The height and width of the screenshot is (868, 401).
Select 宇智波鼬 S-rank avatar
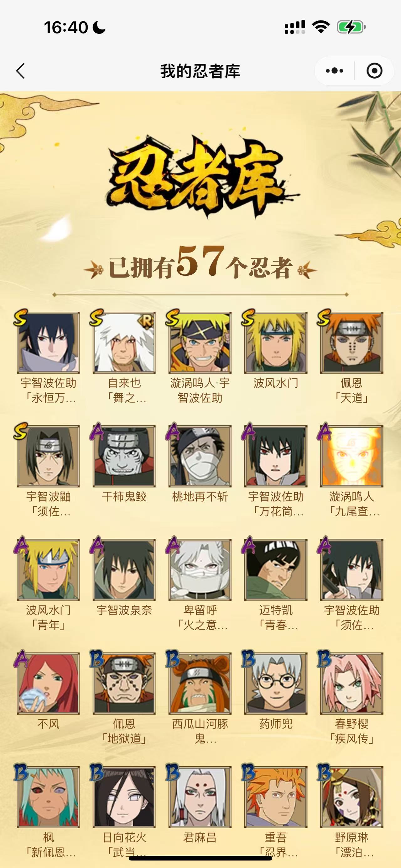pyautogui.click(x=49, y=456)
